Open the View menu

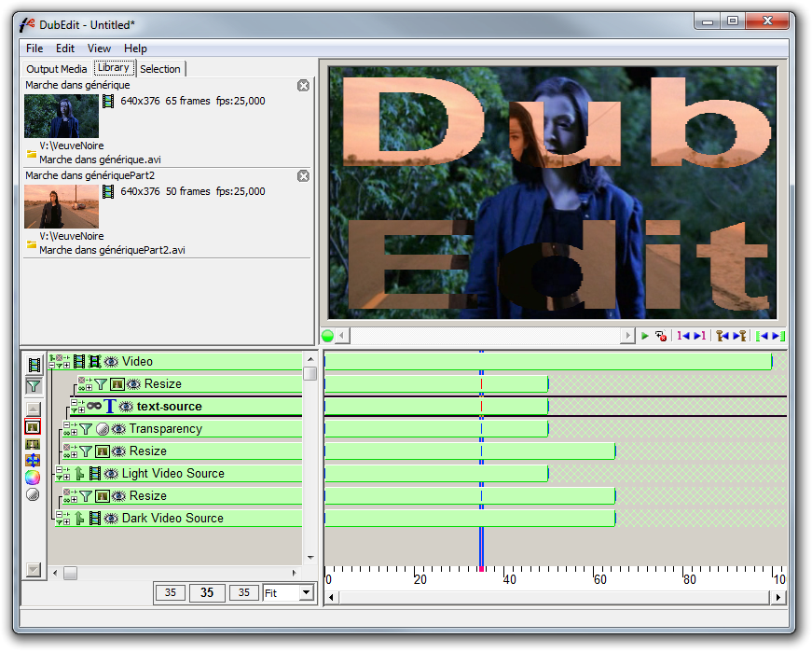tap(99, 49)
